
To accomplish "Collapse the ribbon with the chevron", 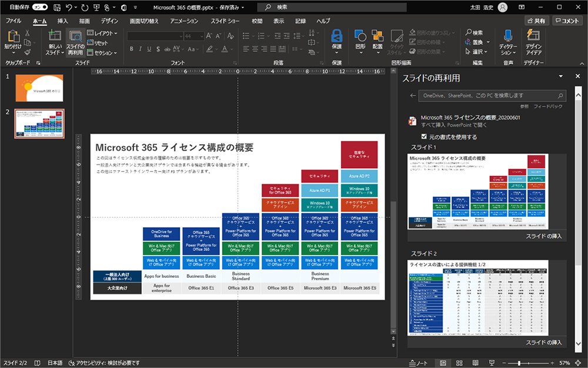I will pos(582,64).
